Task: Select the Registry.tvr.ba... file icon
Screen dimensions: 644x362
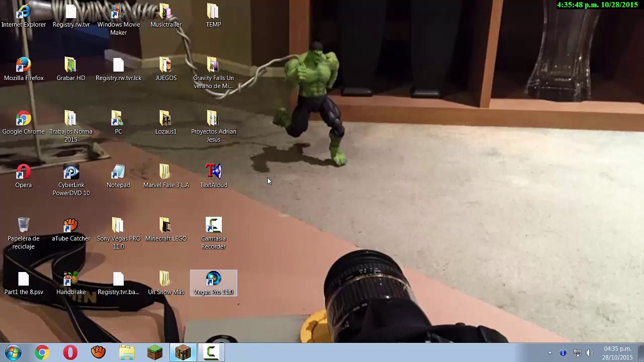Action: point(118,283)
